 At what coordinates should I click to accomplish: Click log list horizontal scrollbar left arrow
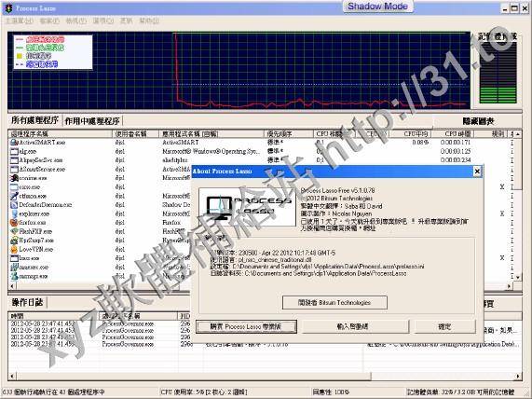pos(12,376)
